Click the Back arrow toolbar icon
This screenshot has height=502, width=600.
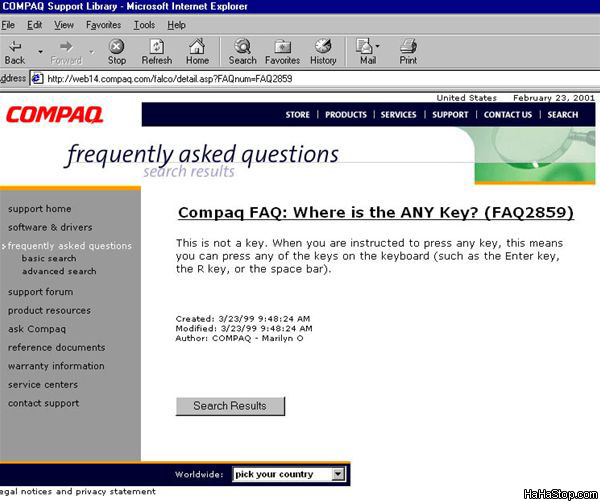pos(15,46)
